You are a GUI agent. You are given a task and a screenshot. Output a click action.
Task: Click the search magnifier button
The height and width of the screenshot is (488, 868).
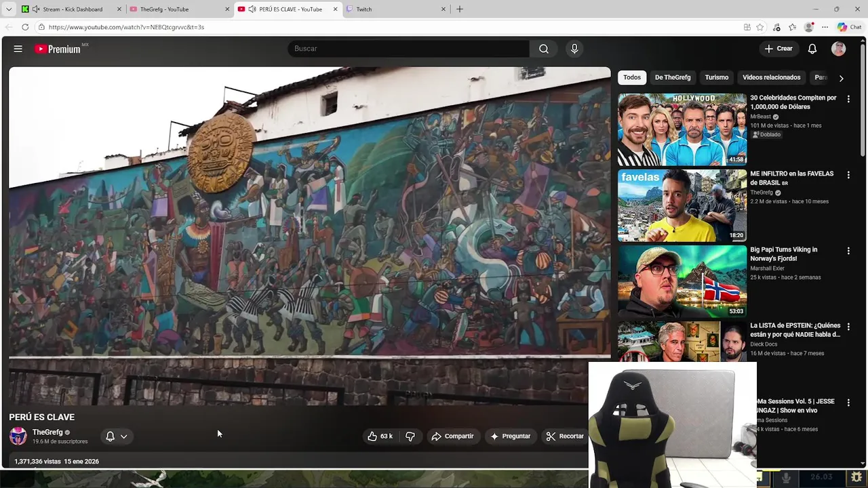point(544,49)
